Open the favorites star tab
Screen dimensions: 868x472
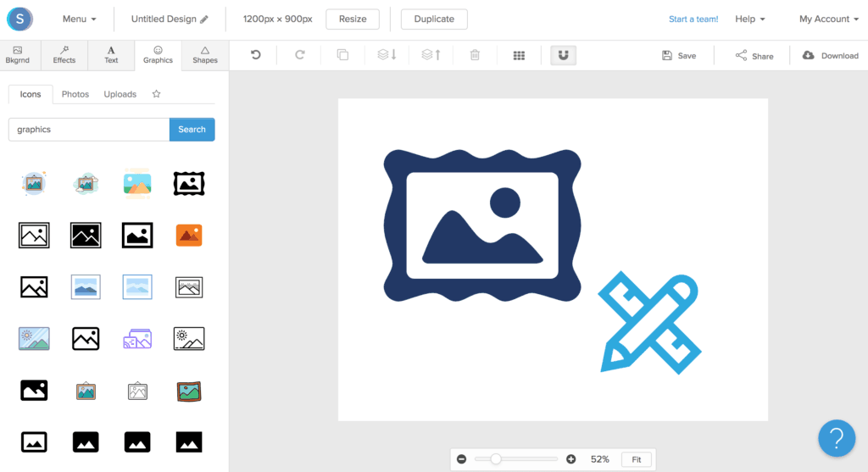point(156,94)
